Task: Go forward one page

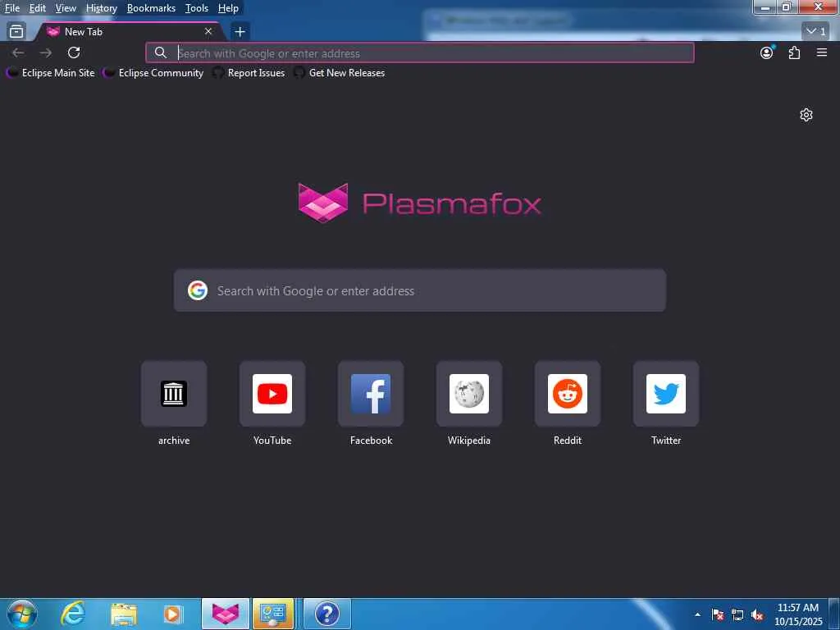Action: 46,52
